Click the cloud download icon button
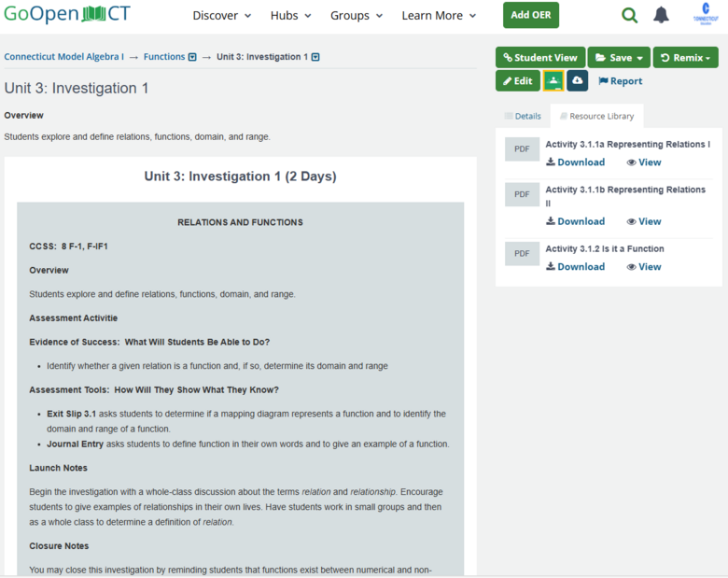728x578 pixels. [x=577, y=81]
